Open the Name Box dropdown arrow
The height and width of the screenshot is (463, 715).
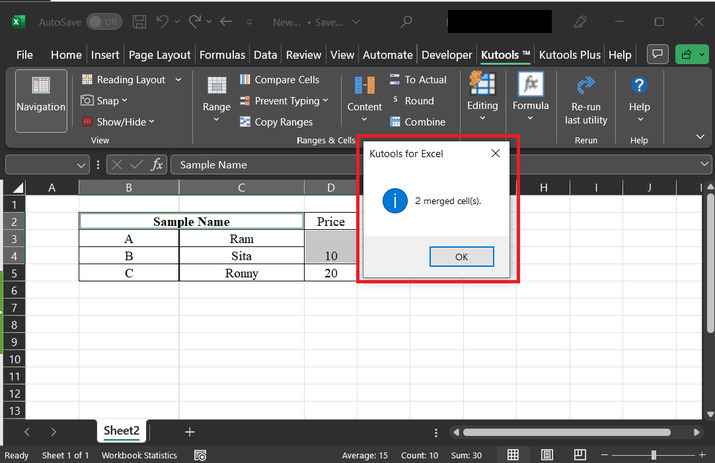82,165
